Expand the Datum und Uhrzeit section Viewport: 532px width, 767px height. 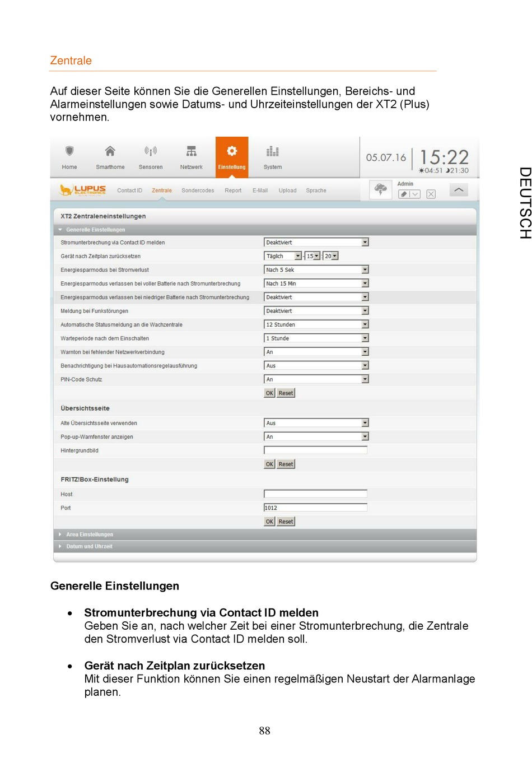tap(265, 546)
